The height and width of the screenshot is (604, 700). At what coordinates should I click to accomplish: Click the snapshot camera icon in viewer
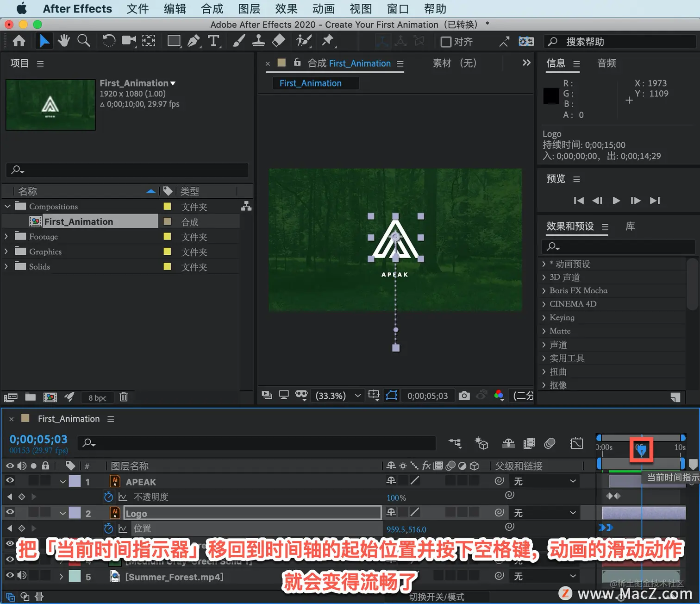[464, 396]
